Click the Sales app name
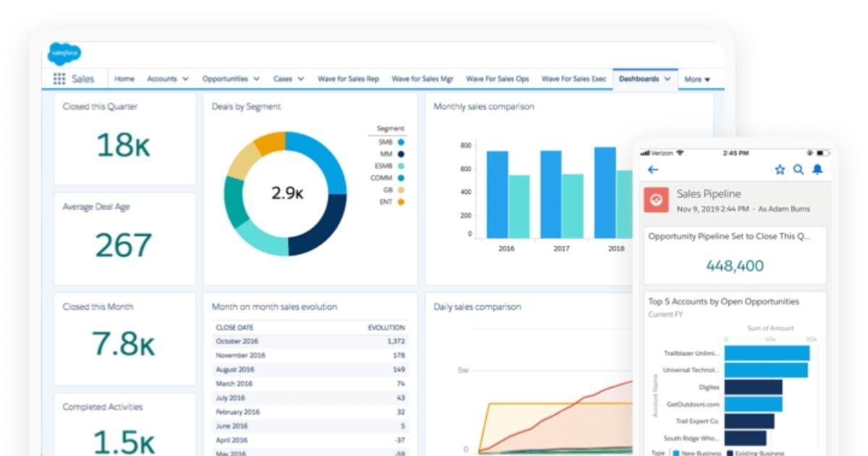The image size is (868, 456). click(83, 79)
